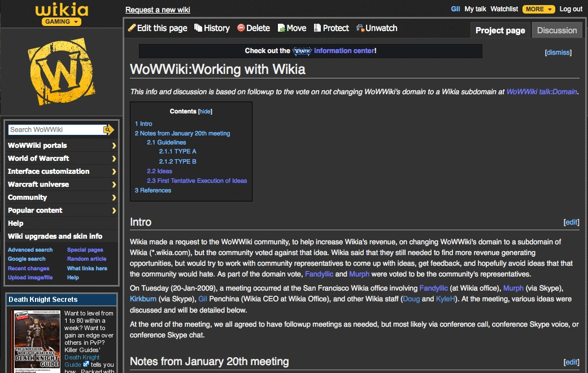
Task: Open the MORE dropdown in top bar
Action: click(538, 9)
